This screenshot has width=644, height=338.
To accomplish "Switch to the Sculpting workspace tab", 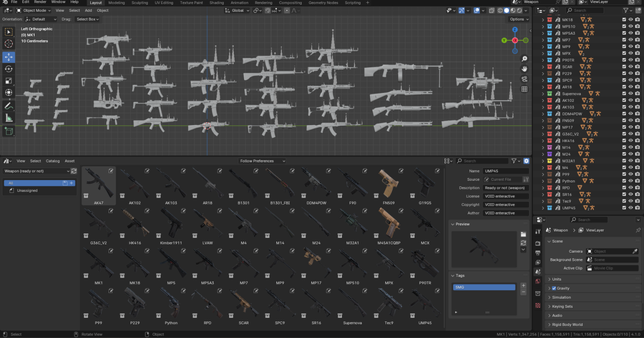I will point(140,3).
